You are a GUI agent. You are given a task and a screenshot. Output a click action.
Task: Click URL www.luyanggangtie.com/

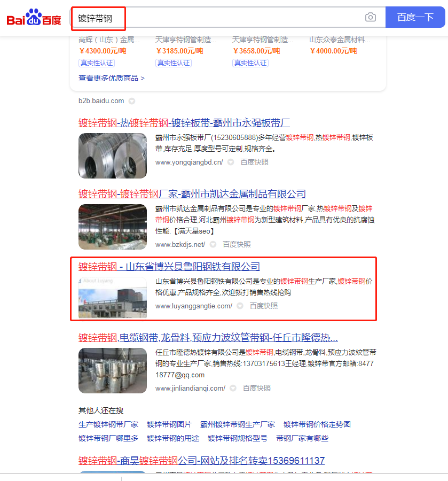click(194, 306)
